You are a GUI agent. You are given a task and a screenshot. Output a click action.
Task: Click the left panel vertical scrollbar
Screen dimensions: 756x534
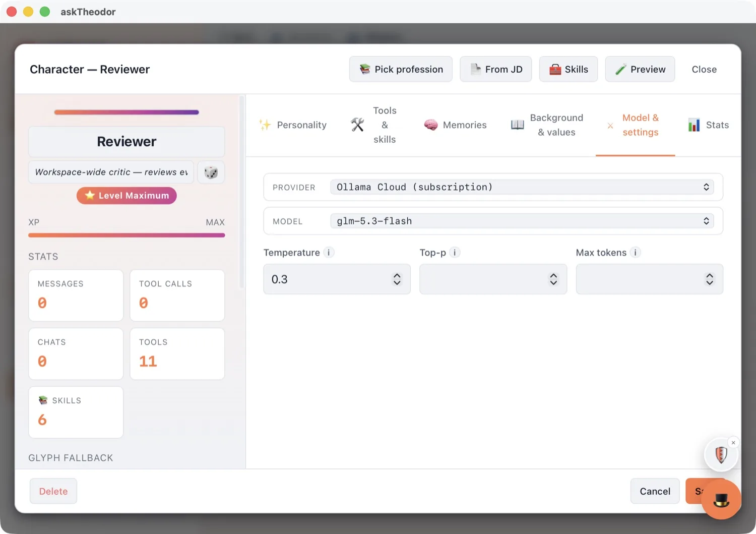tap(242, 192)
